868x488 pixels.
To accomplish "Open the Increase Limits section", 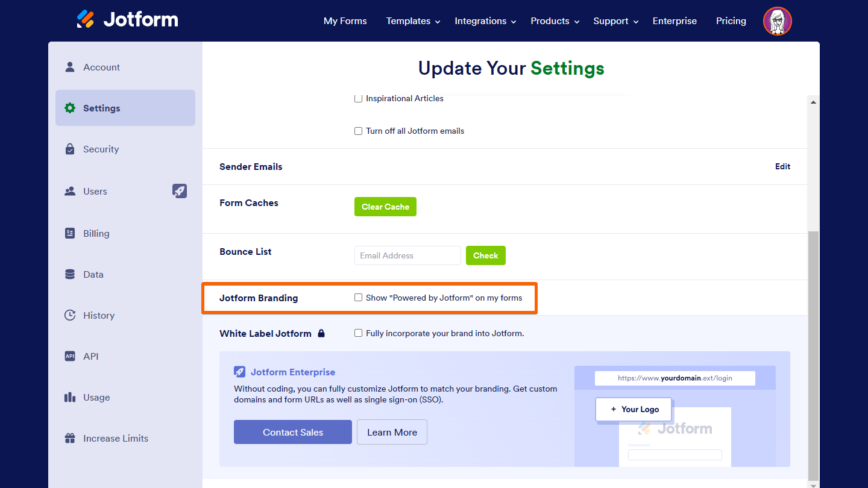I will click(125, 438).
